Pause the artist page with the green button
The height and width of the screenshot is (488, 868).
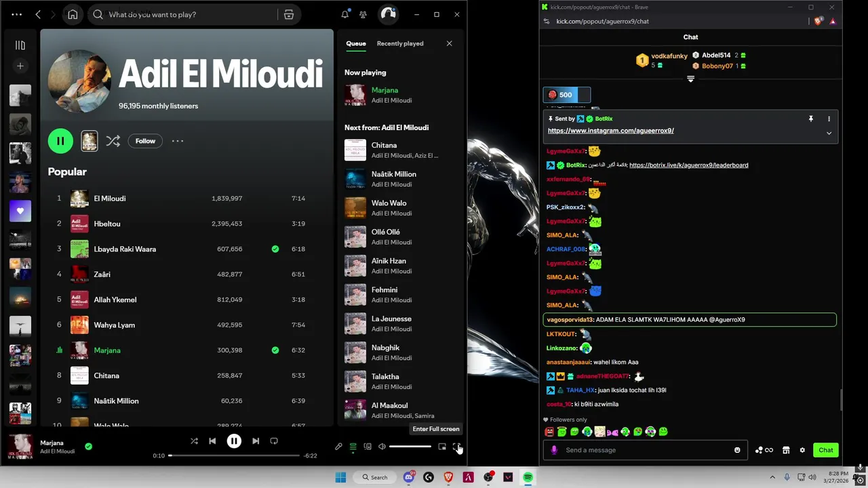[x=60, y=141]
